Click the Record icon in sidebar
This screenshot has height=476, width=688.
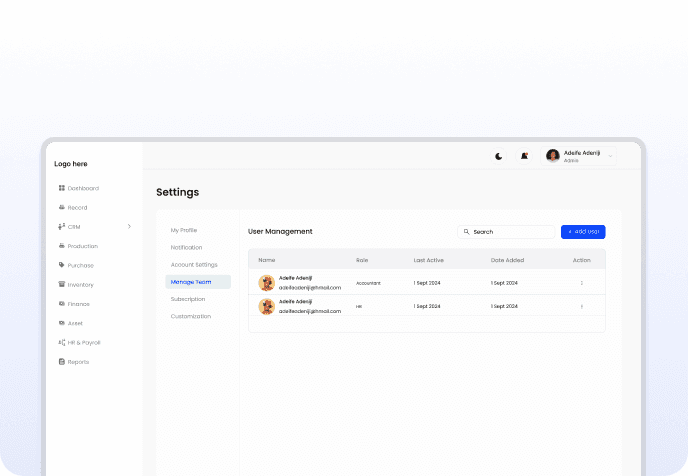(x=62, y=207)
